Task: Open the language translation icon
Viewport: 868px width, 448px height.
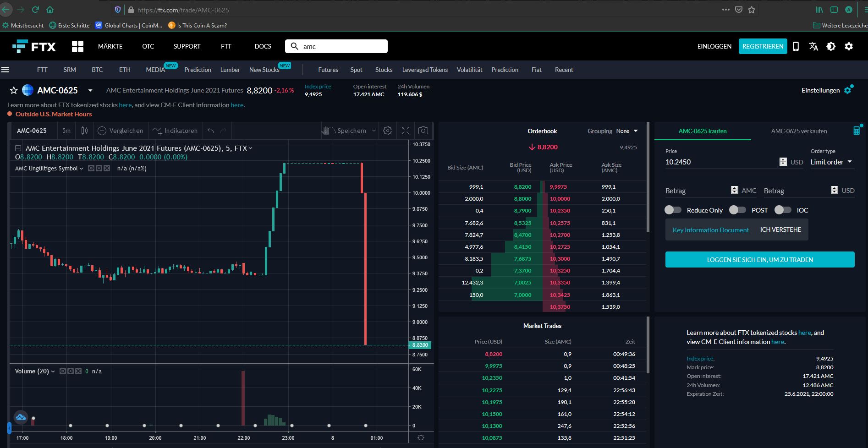Action: point(813,46)
